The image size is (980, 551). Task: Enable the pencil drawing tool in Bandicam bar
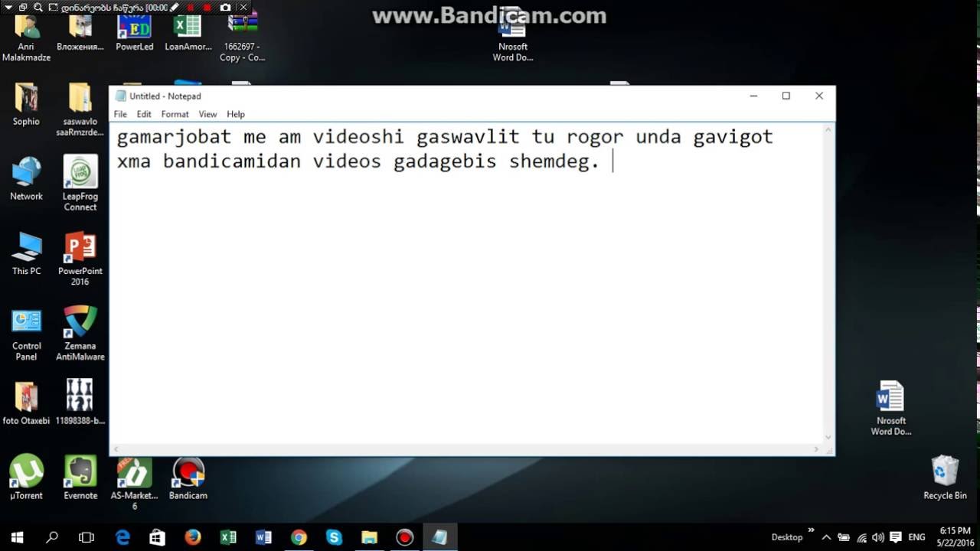click(x=175, y=7)
